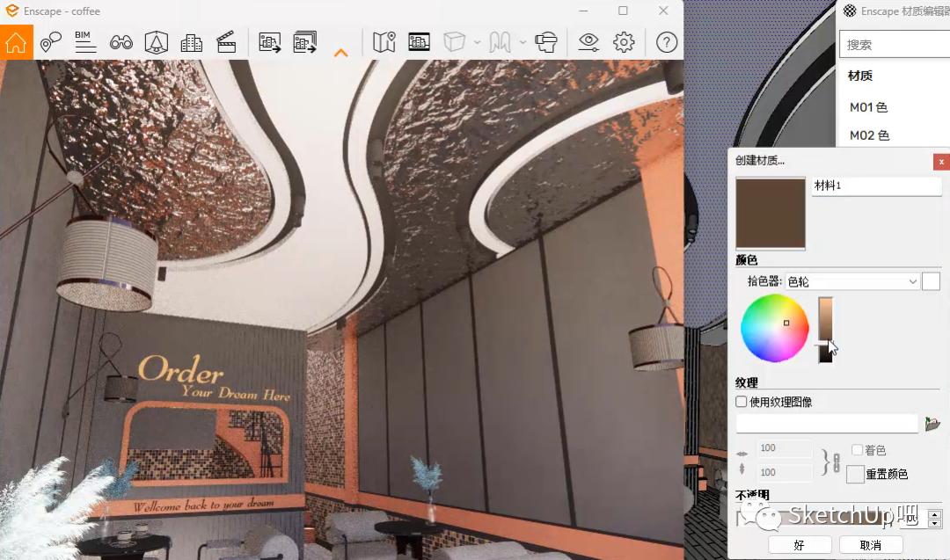This screenshot has width=950, height=560.
Task: Click the building/site context icon
Action: (192, 41)
